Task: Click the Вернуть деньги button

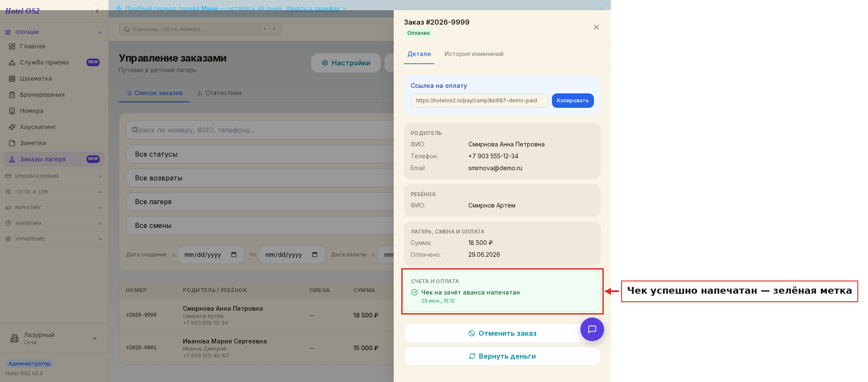Action: pos(502,356)
